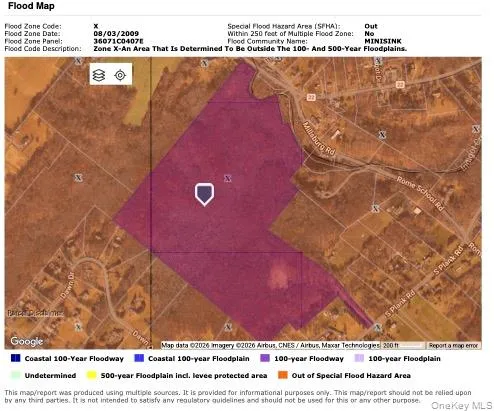Click the Map data copyright attribution text

pyautogui.click(x=270, y=345)
